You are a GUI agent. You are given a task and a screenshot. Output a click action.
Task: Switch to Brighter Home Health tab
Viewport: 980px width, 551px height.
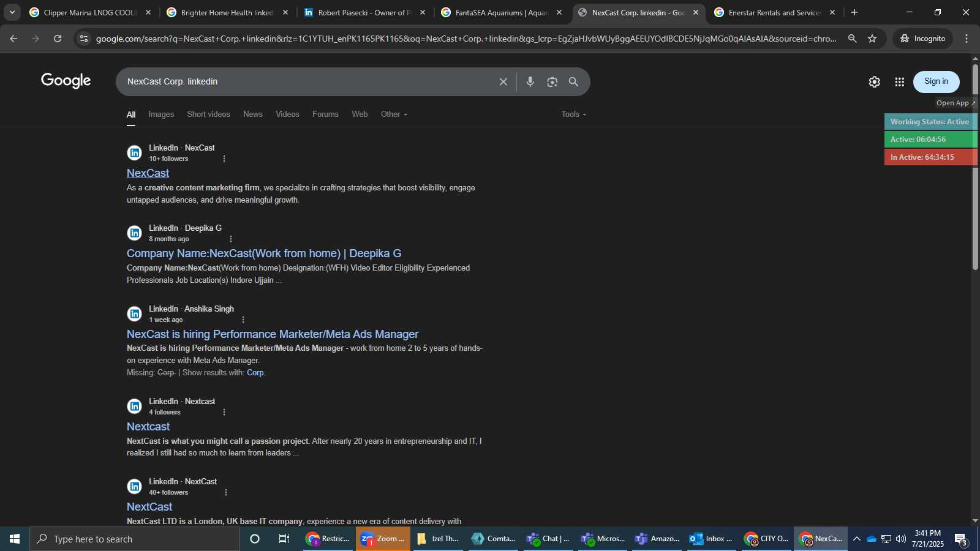click(227, 12)
